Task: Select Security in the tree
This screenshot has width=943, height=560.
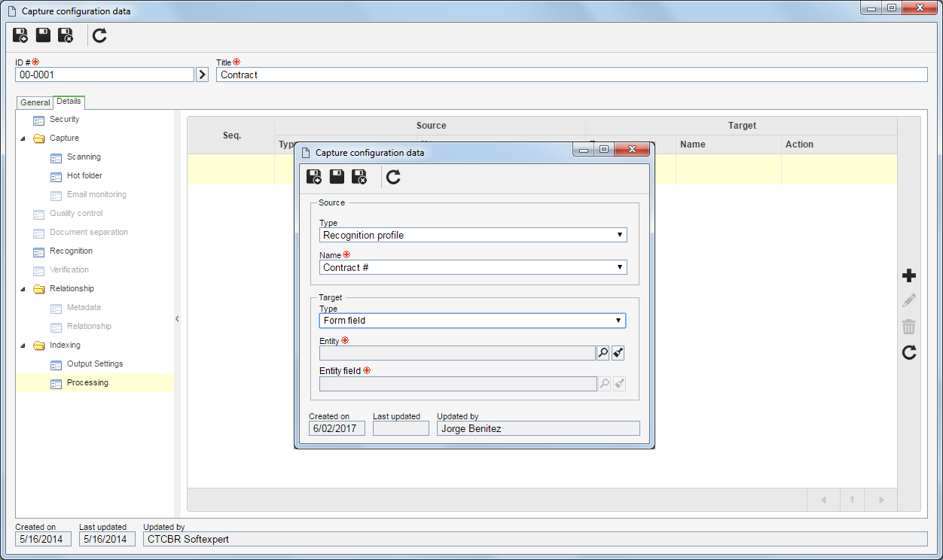Action: (x=64, y=120)
